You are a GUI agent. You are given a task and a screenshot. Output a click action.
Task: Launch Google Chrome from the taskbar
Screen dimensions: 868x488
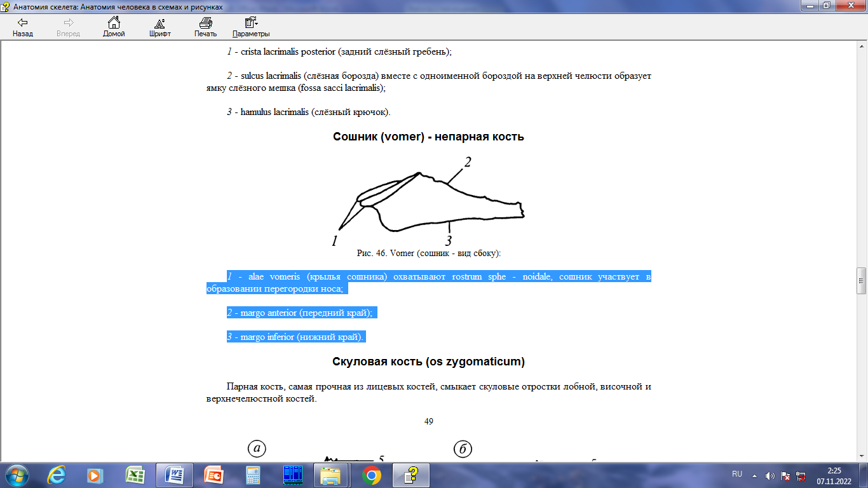(x=371, y=475)
